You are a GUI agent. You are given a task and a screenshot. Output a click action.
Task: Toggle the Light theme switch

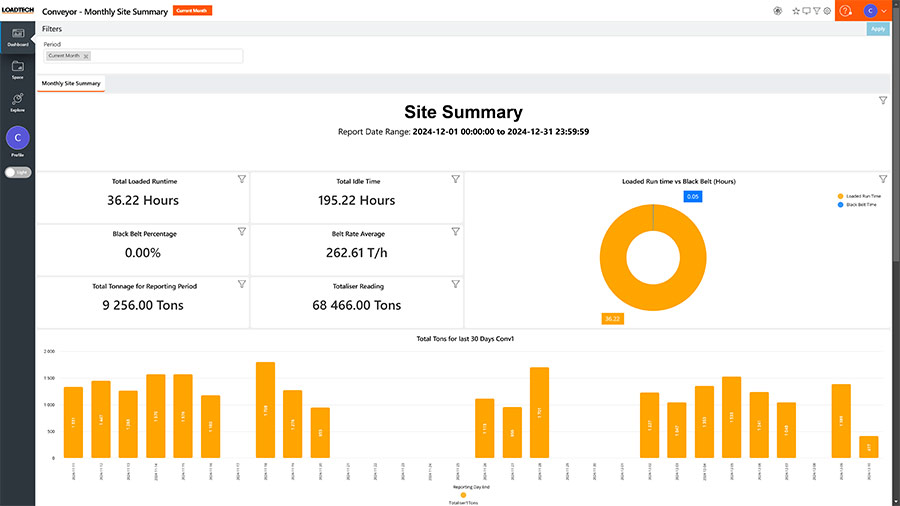(18, 172)
